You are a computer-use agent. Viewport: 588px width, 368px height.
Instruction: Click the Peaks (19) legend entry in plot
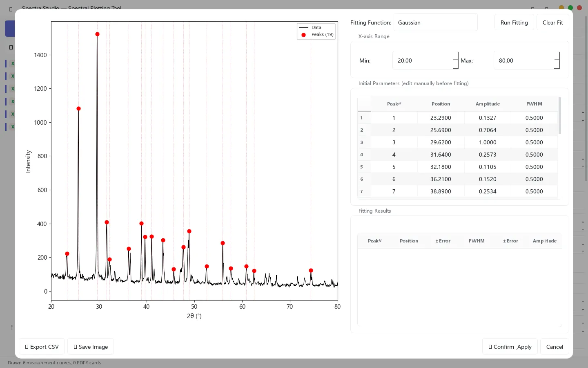click(x=317, y=35)
